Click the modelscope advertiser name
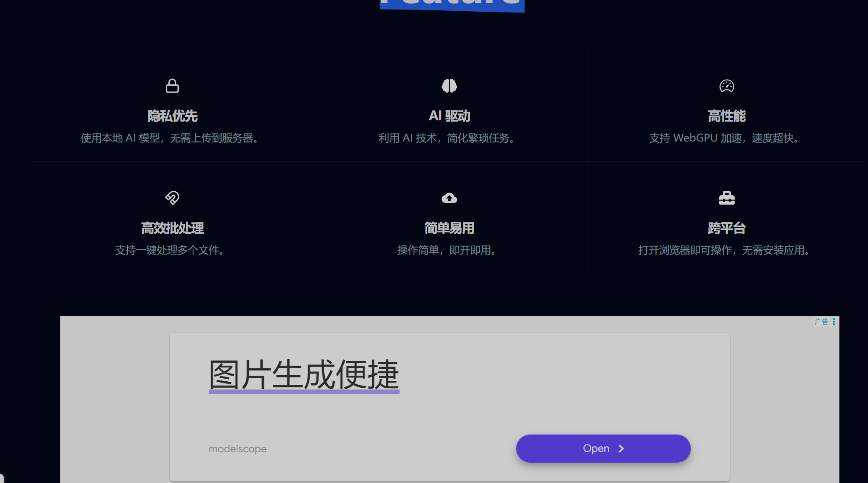The image size is (868, 483). 237,448
